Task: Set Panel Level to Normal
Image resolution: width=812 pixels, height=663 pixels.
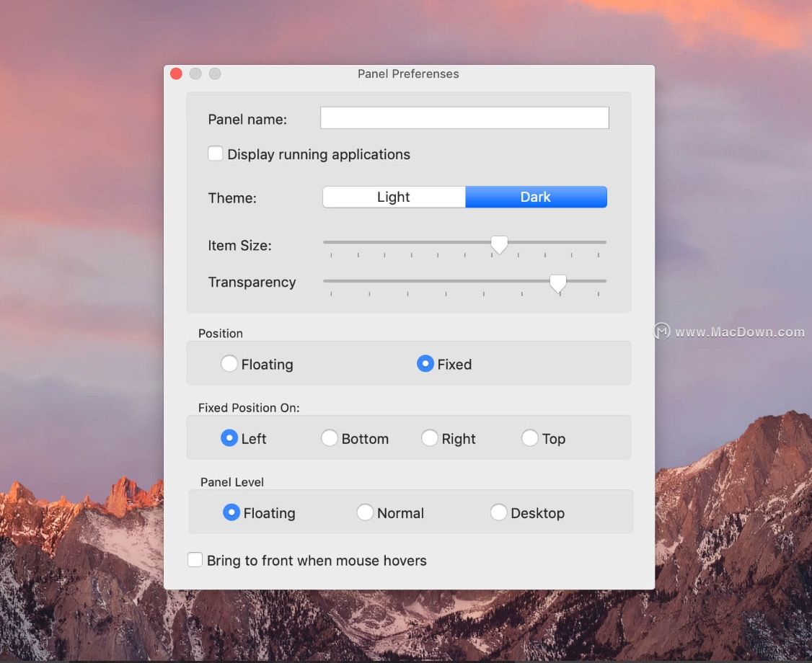Action: click(365, 512)
